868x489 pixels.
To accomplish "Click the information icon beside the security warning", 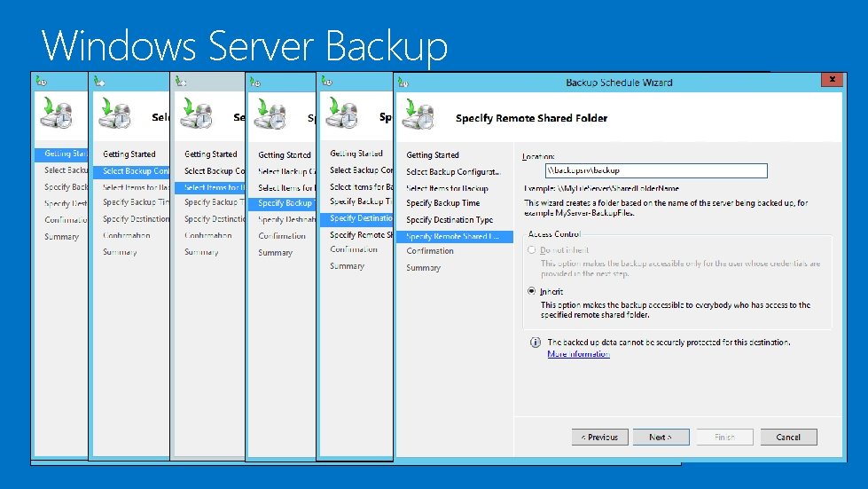I will coord(536,343).
